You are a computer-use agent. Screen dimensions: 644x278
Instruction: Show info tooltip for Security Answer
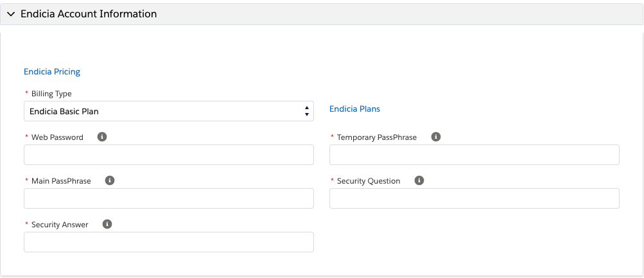pyautogui.click(x=107, y=224)
